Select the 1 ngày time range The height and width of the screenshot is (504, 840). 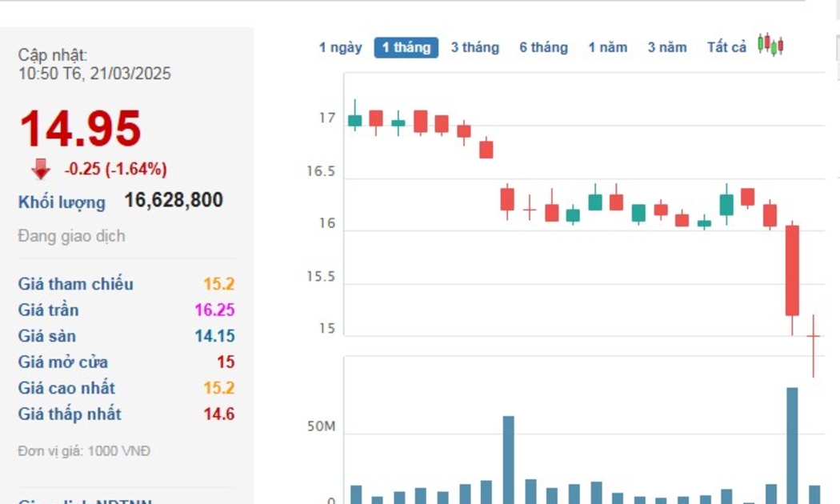(x=340, y=47)
